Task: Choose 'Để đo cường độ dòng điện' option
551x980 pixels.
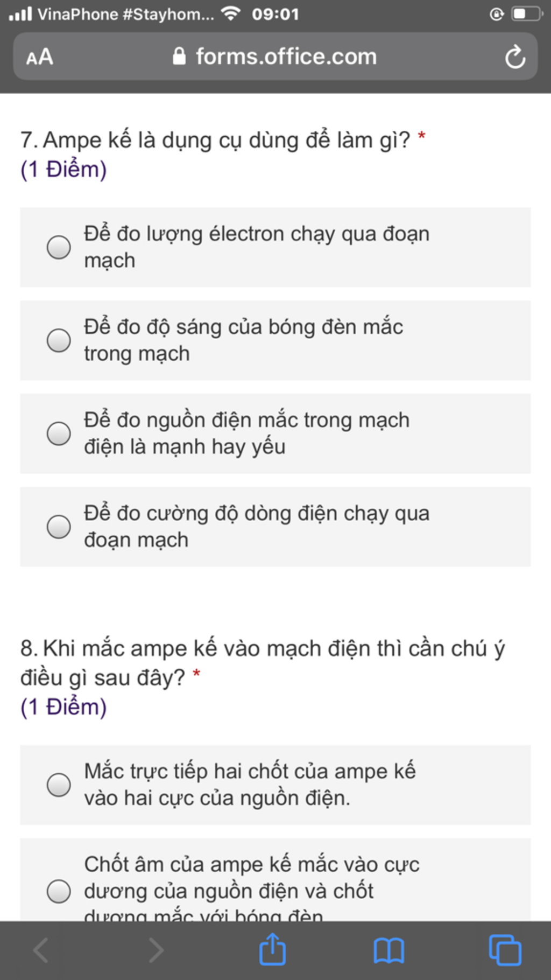Action: pyautogui.click(x=275, y=527)
